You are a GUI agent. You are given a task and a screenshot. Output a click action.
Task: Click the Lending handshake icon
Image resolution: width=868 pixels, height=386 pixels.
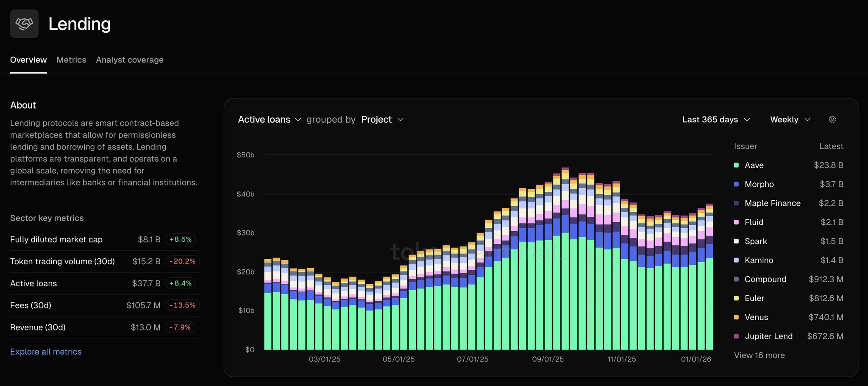click(24, 24)
